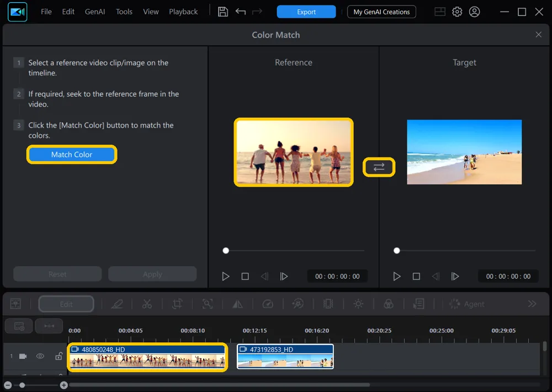Step Target video back one frame
The height and width of the screenshot is (392, 552).
click(436, 277)
